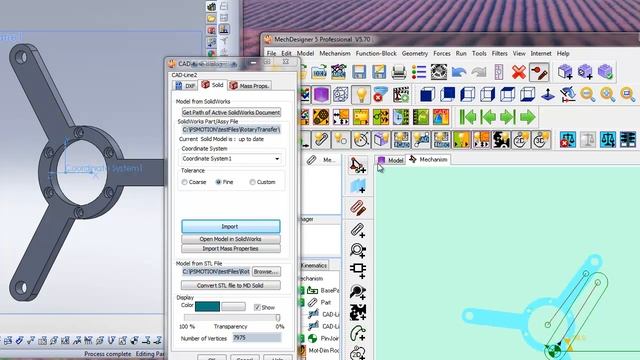The height and width of the screenshot is (360, 640).
Task: Select the Coarse tolerance radio button
Action: pyautogui.click(x=184, y=182)
